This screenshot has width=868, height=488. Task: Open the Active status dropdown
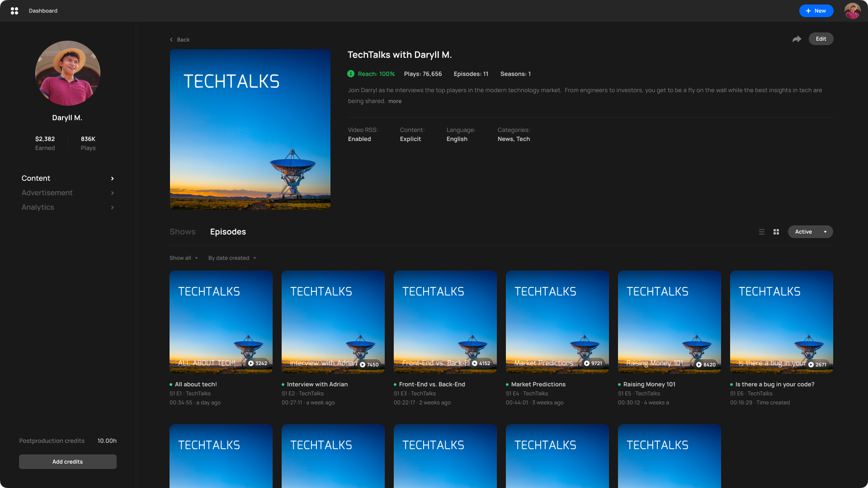810,232
